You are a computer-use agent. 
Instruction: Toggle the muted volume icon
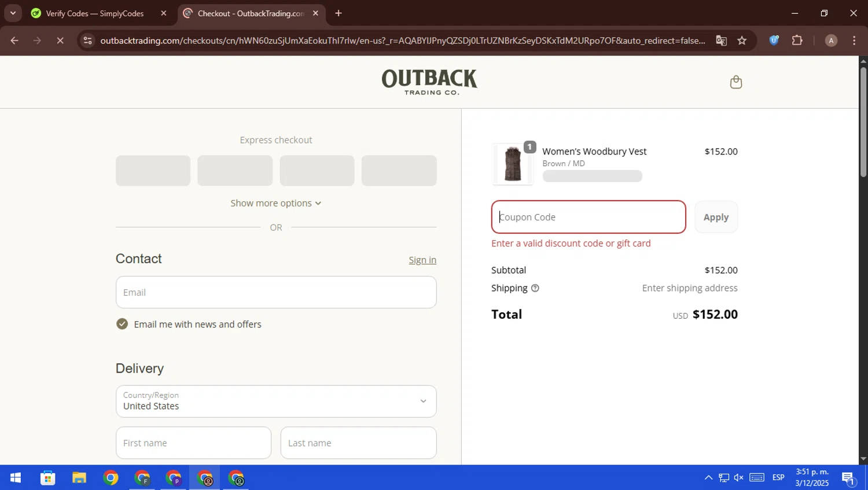739,478
